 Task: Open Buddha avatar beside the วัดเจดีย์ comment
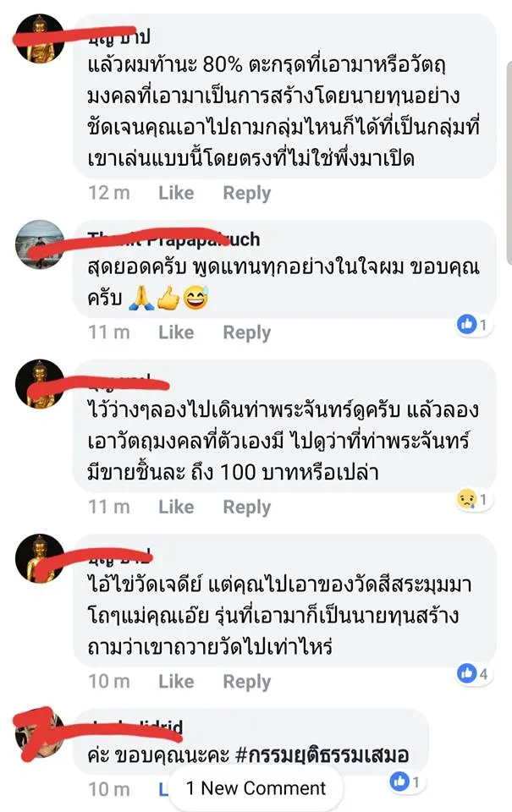click(41, 558)
